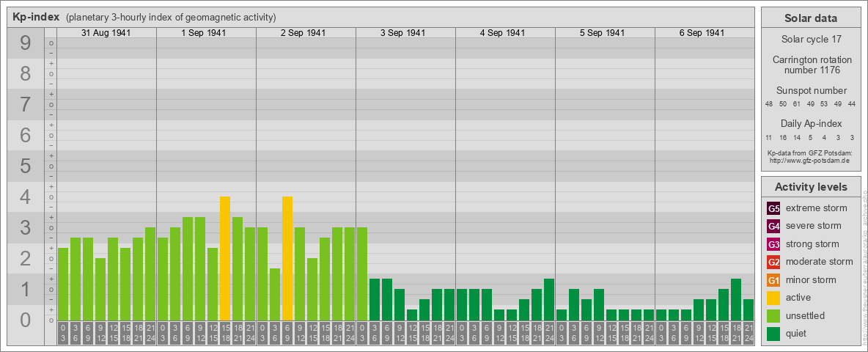Click the Kp scale number 5
Screen dimensions: 868x352
click(25, 166)
